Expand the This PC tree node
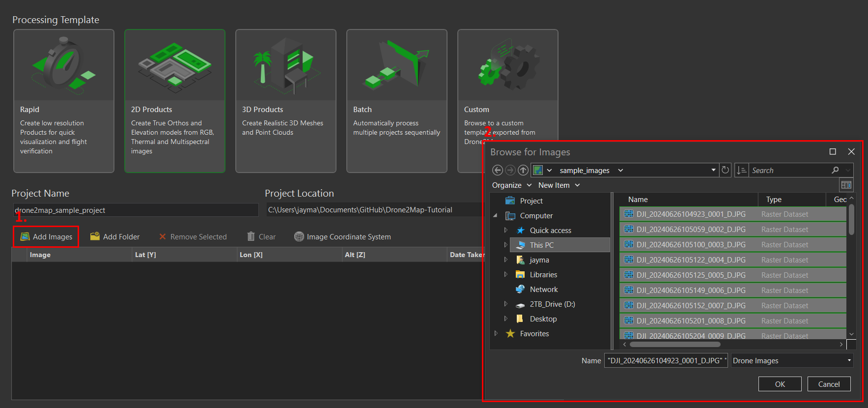Screen dimensions: 868x408 point(505,245)
